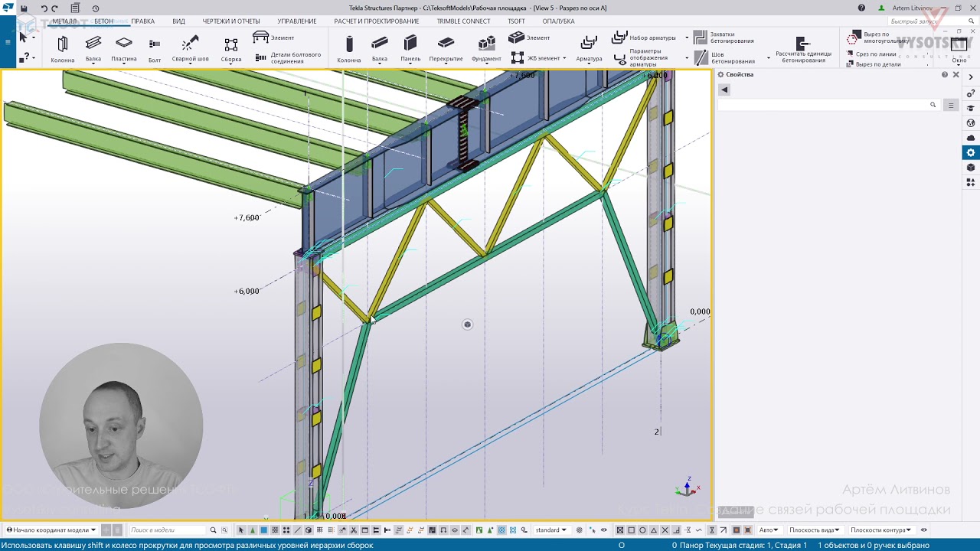The width and height of the screenshot is (980, 551).
Task: Switch to the БЕТОН ribbon tab
Action: tap(103, 21)
